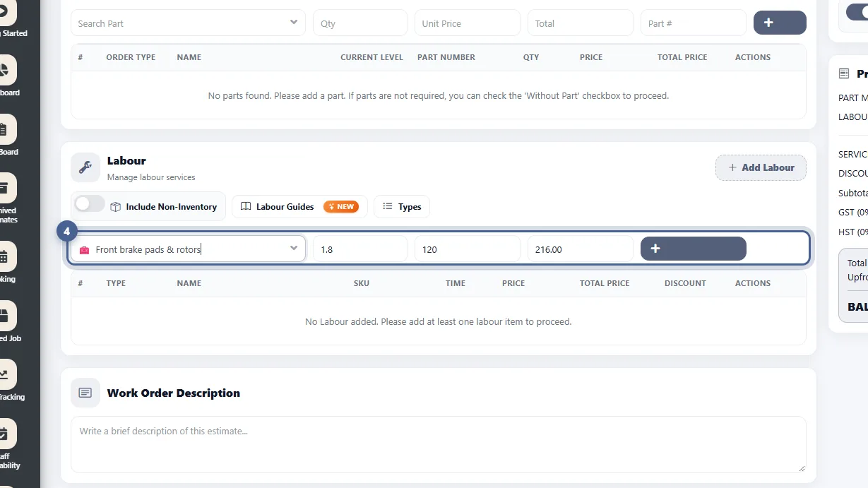Click the ORDER TYPE column header
The image size is (868, 488).
click(131, 57)
